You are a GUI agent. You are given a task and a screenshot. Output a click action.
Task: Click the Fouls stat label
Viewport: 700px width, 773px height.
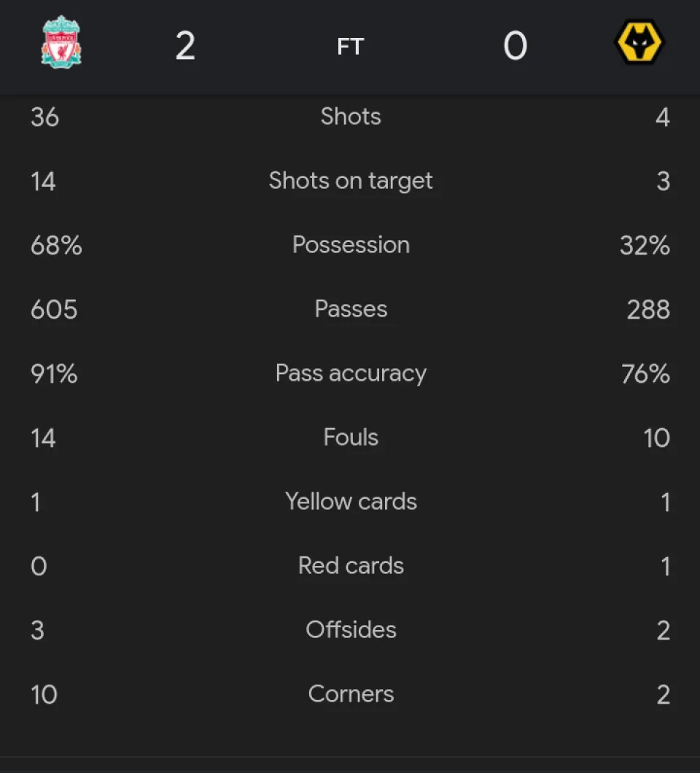click(351, 438)
